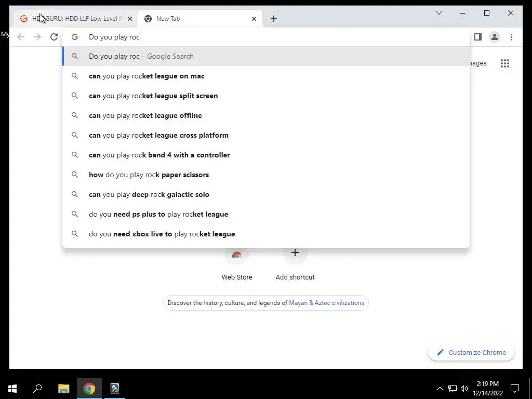
Task: Open the volume tray icon
Action: click(464, 389)
